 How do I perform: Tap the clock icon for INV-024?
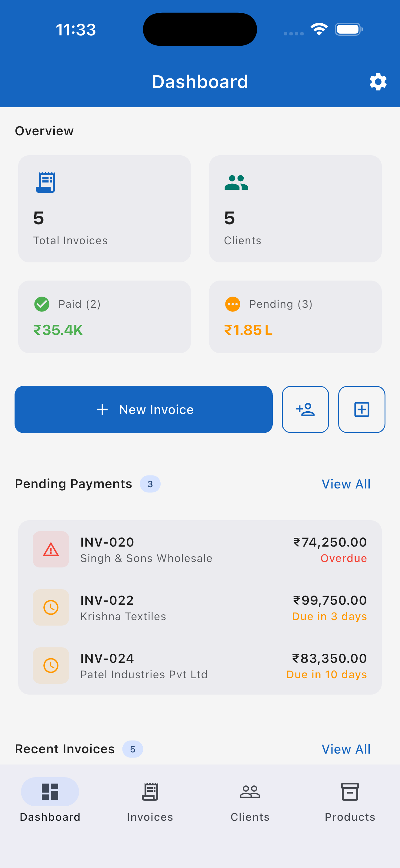coord(51,666)
